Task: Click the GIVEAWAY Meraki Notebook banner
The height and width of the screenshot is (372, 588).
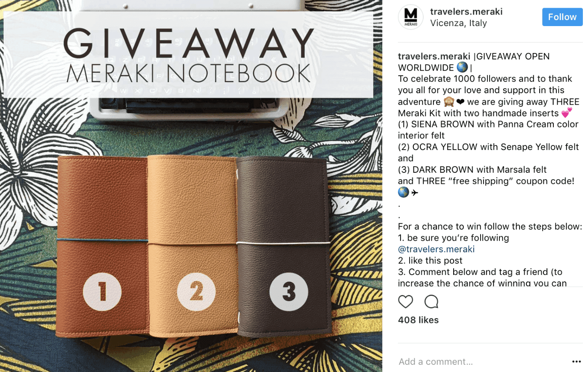Action: [x=188, y=55]
